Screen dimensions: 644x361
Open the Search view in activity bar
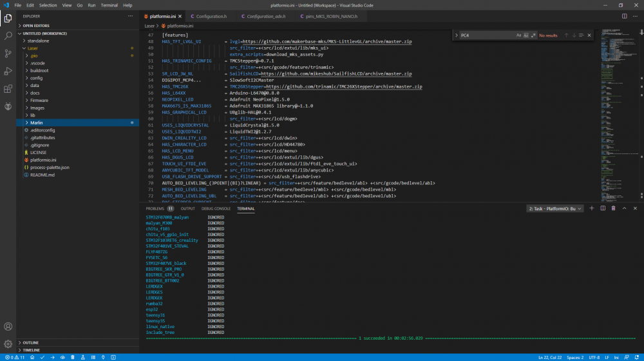[8, 36]
